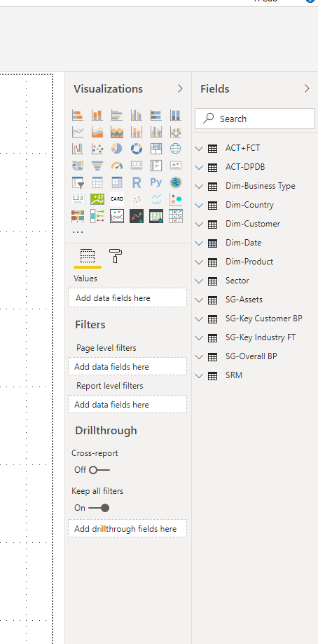Screen dimensions: 318x644
Task: Expand the ACT-DPDB table chevron
Action: coord(199,168)
